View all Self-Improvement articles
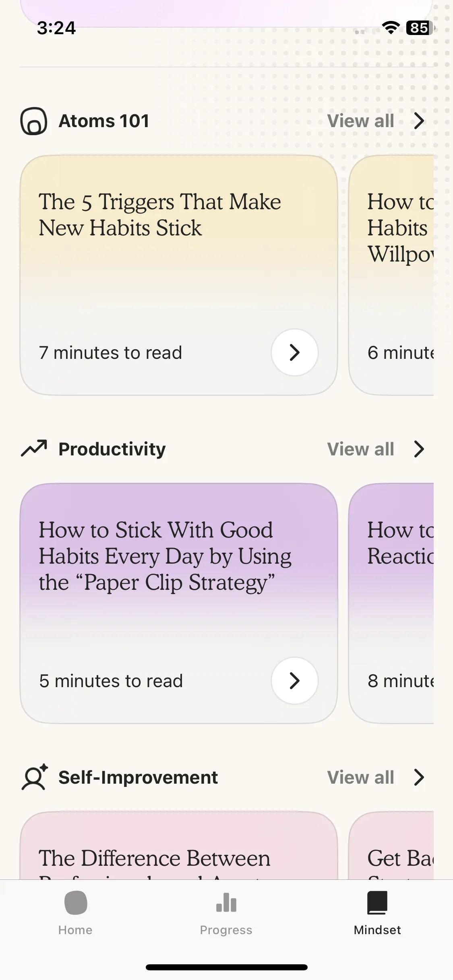 click(x=361, y=777)
